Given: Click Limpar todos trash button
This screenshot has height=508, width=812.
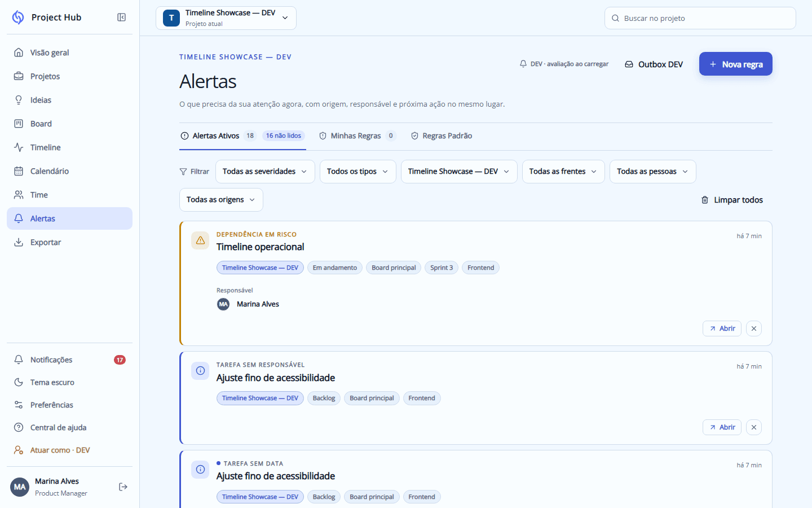Looking at the screenshot, I should click(x=732, y=200).
